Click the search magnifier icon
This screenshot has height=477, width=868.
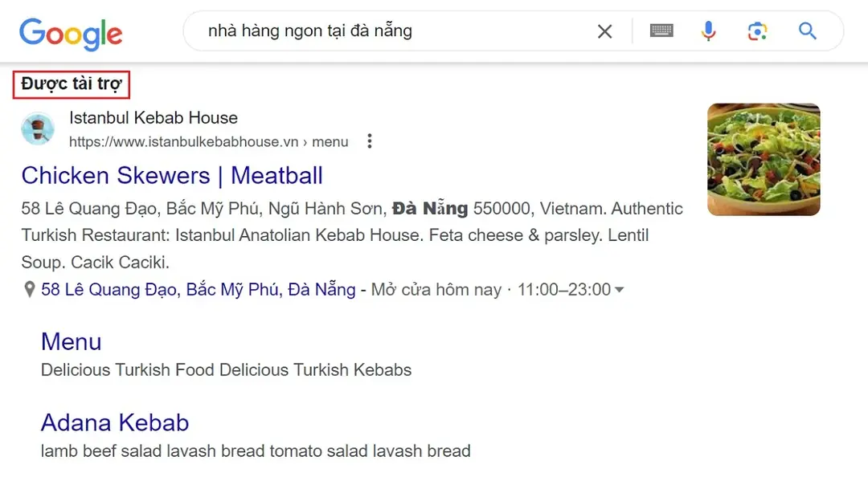[807, 31]
